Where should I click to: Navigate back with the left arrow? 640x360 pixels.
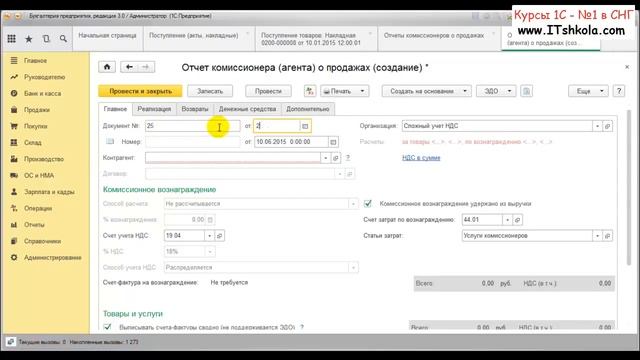coord(129,67)
